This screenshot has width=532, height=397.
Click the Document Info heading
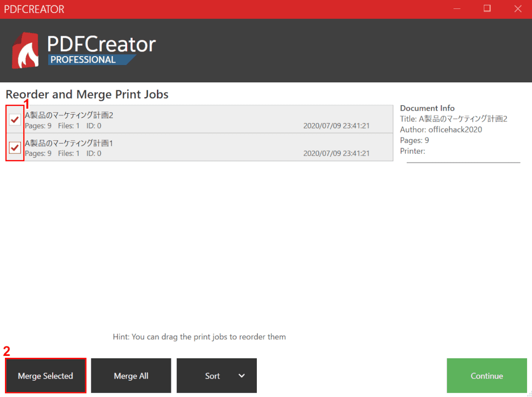pos(427,108)
